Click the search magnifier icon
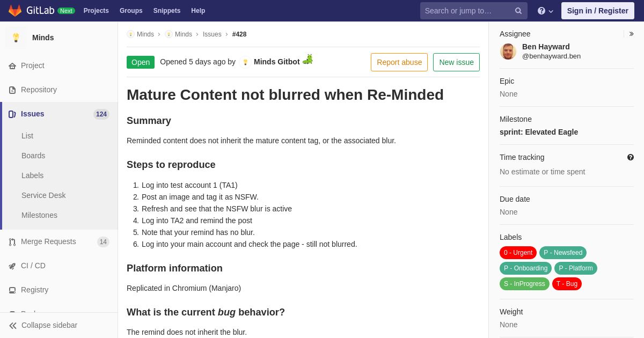 coord(518,11)
